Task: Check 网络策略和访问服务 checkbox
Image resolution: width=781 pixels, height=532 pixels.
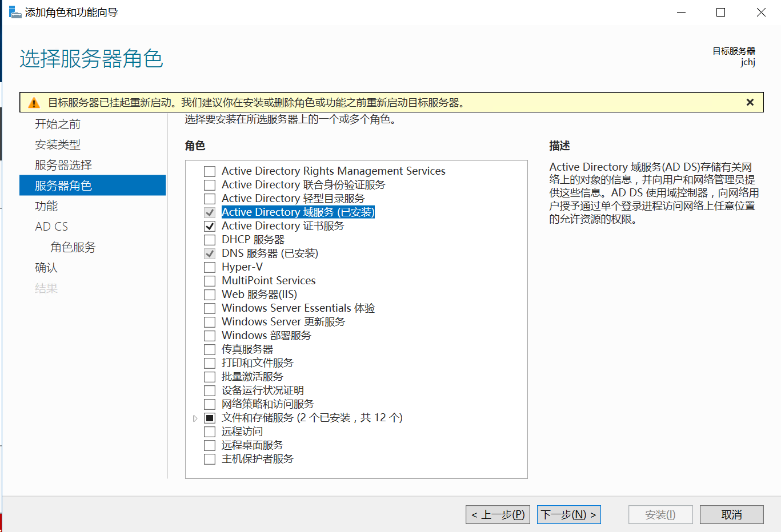Action: [210, 404]
